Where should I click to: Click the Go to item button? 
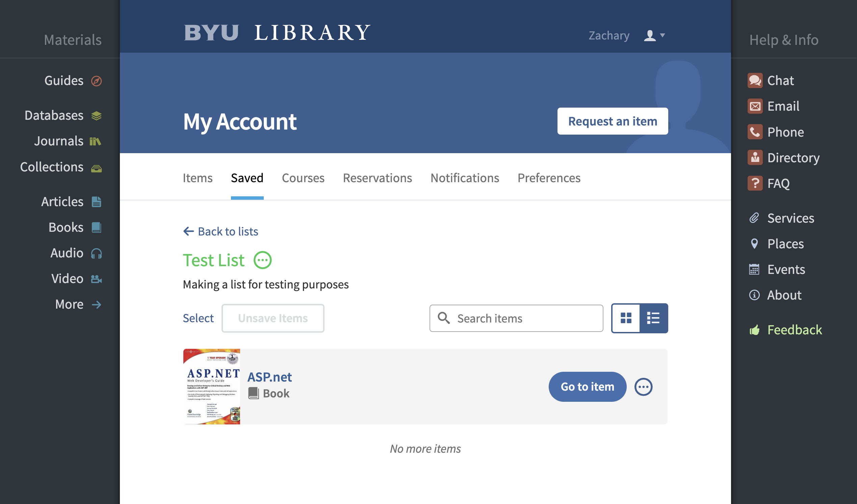[587, 387]
